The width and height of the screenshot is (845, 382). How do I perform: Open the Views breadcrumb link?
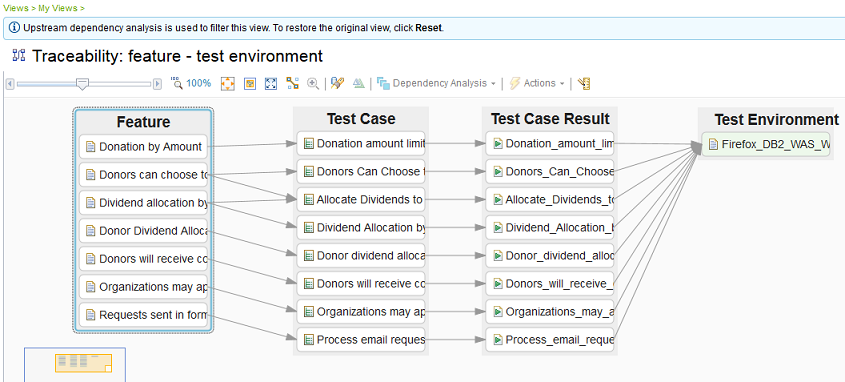15,8
